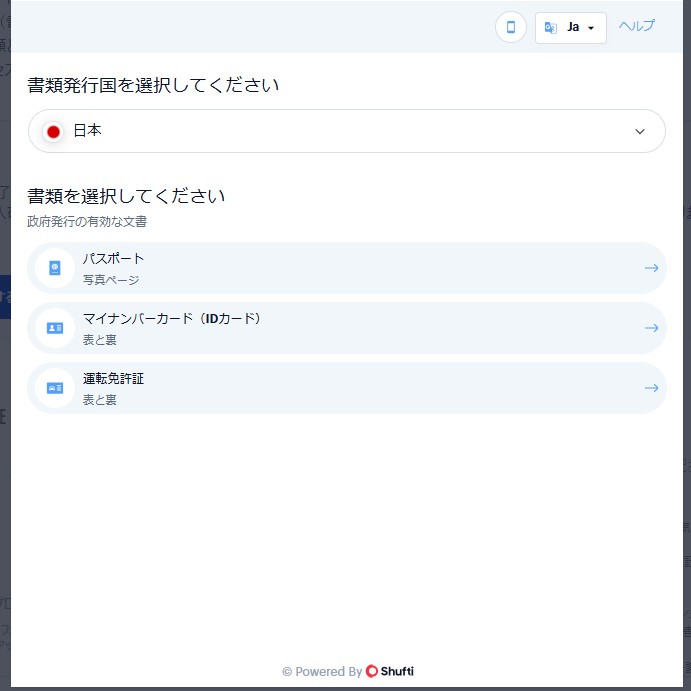
Task: Click the mobile device icon button
Action: 510,27
